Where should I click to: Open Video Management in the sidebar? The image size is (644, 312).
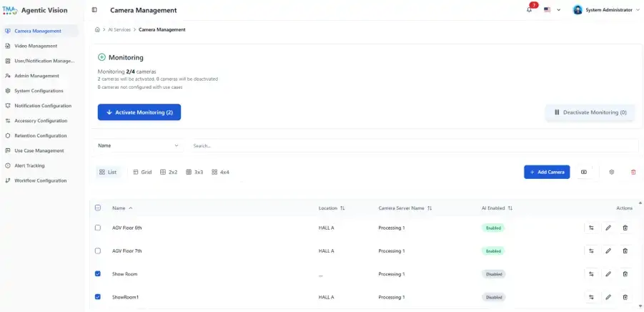(x=36, y=46)
